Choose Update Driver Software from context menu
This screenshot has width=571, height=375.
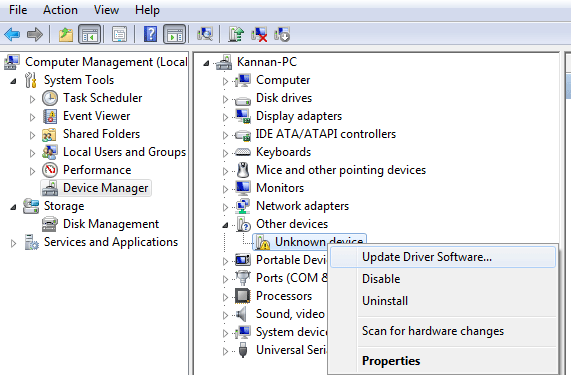point(443,257)
